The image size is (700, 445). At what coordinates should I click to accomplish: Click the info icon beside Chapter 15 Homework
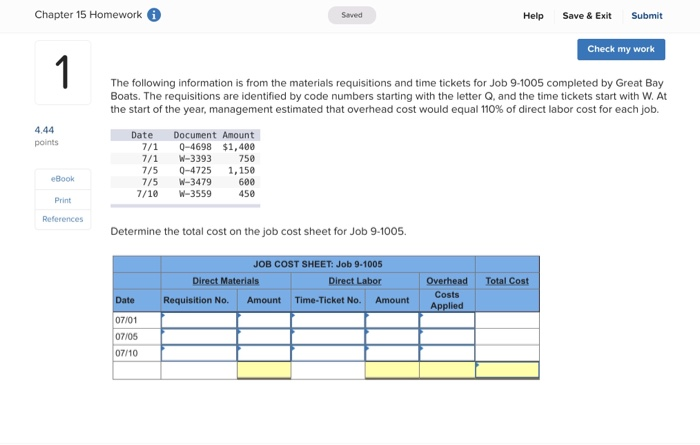click(154, 15)
